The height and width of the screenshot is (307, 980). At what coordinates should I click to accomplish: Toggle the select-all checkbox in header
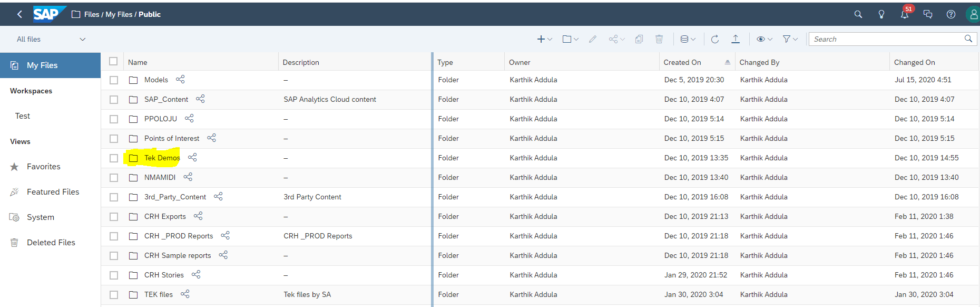pyautogui.click(x=113, y=61)
